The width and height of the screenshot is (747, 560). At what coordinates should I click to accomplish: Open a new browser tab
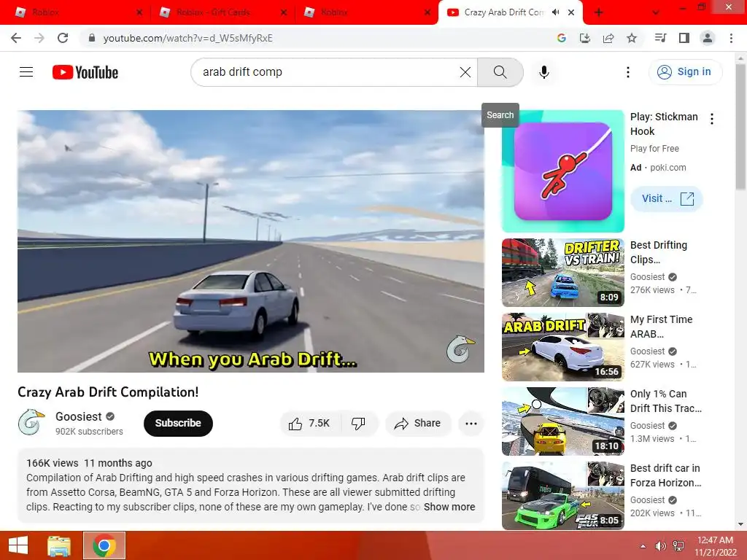pyautogui.click(x=599, y=12)
